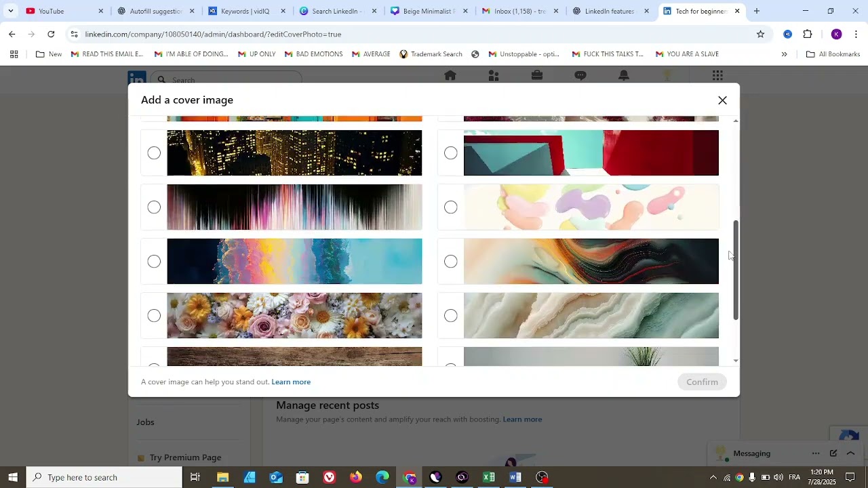This screenshot has height=488, width=868.
Task: Switch to the Keywords vidIQ tab
Action: click(x=245, y=11)
